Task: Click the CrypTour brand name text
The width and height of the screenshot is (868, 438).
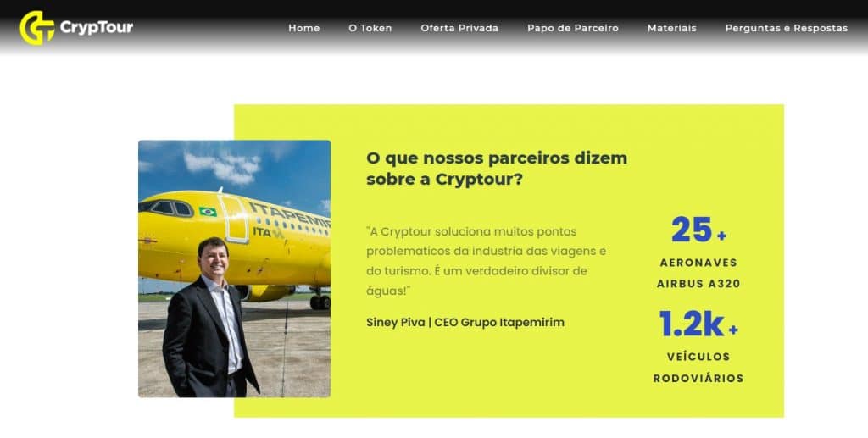Action: (x=97, y=28)
